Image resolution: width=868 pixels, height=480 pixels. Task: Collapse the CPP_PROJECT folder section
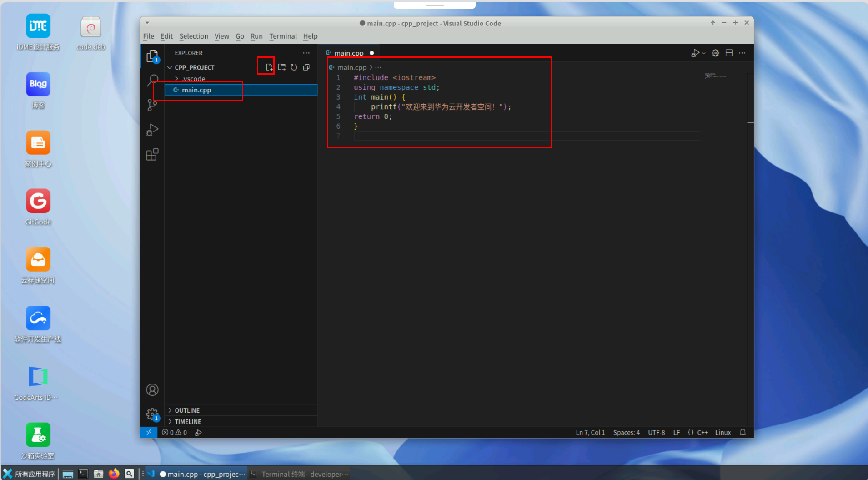pyautogui.click(x=194, y=67)
